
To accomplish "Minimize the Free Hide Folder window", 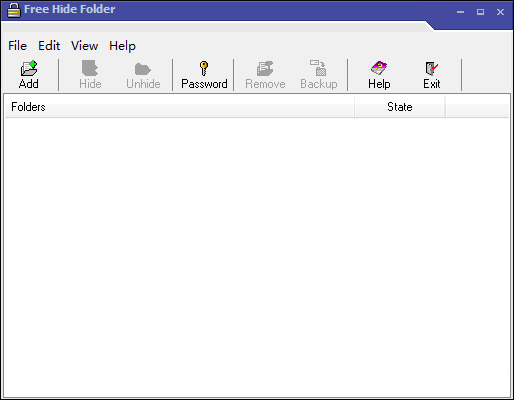I will point(461,12).
